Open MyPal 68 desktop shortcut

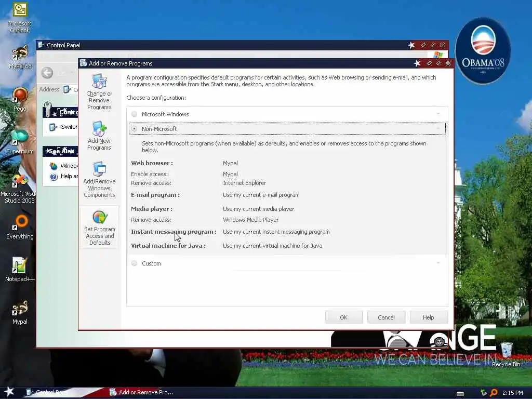click(x=20, y=57)
